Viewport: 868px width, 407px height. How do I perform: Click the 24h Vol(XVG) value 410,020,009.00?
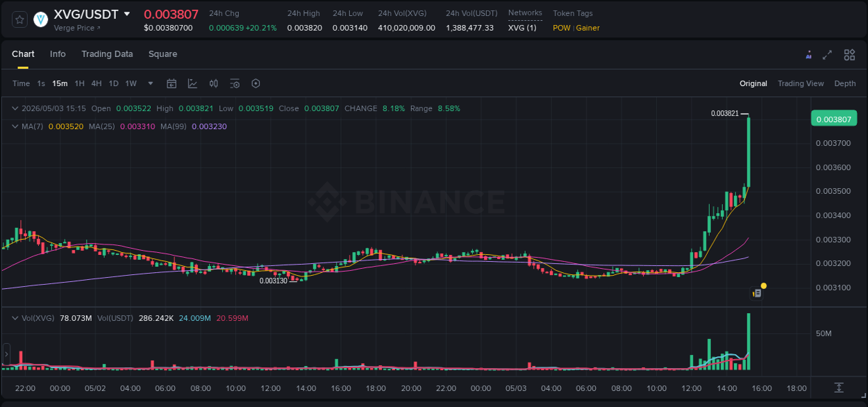click(x=407, y=28)
